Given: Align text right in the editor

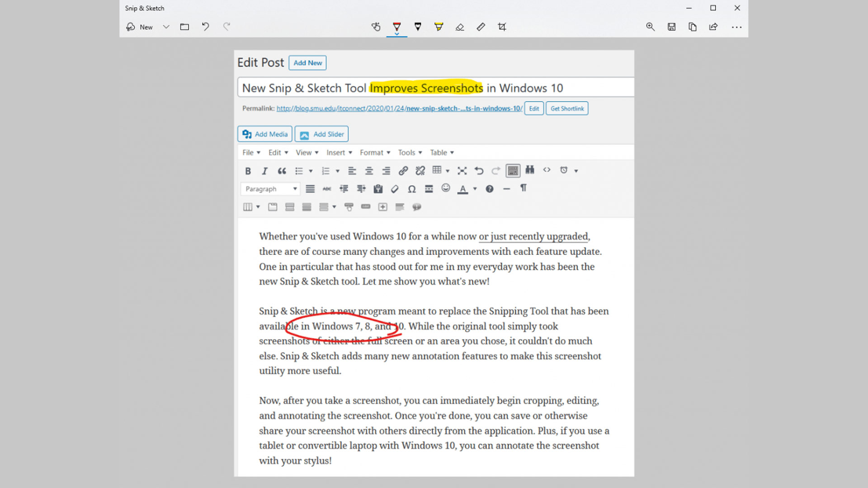Looking at the screenshot, I should coord(386,171).
